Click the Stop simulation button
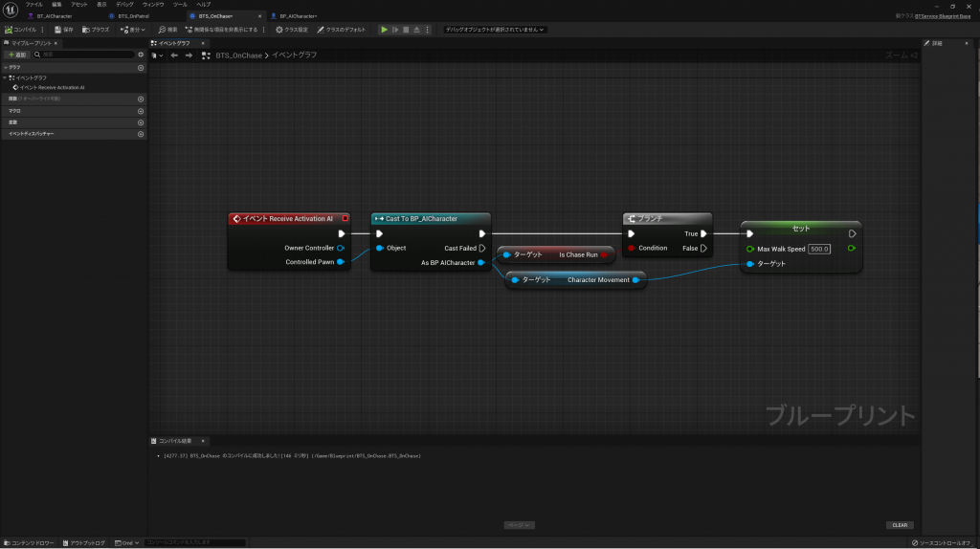This screenshot has width=980, height=549. pos(406,30)
